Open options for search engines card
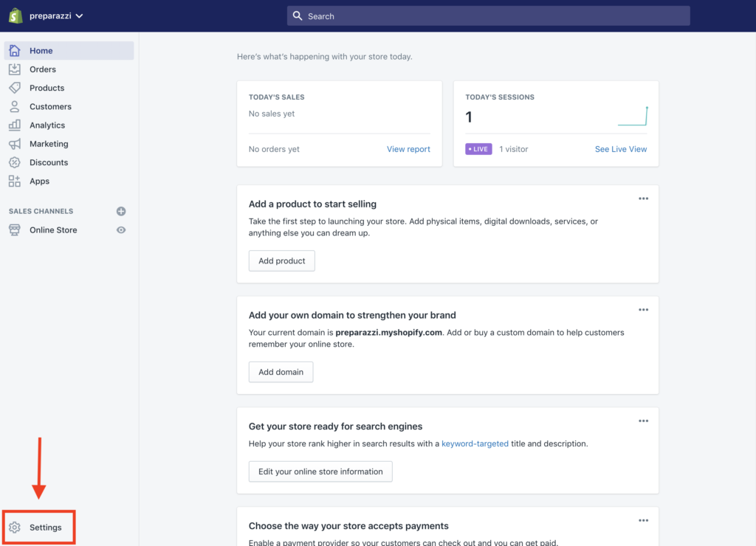756x546 pixels. coord(643,421)
